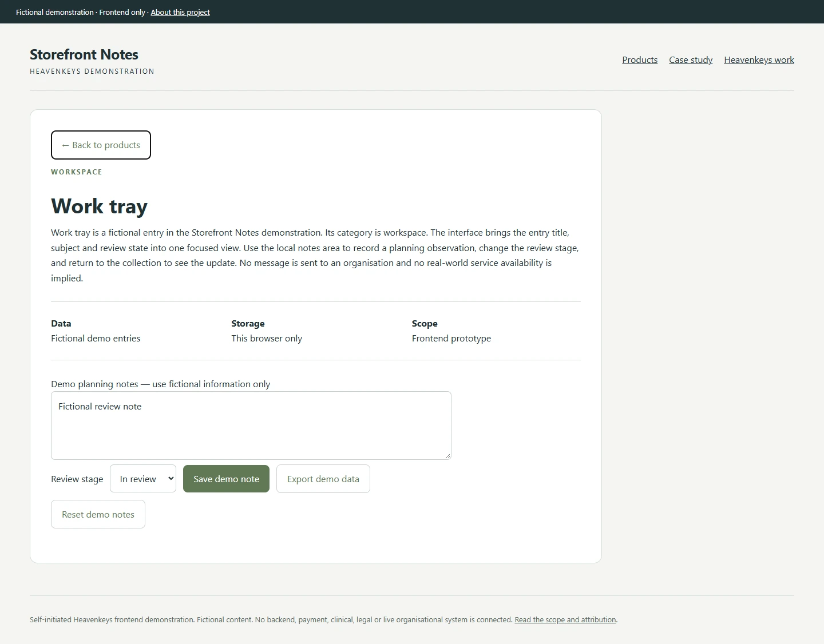Open the About this project link
The width and height of the screenshot is (824, 644).
pyautogui.click(x=180, y=12)
